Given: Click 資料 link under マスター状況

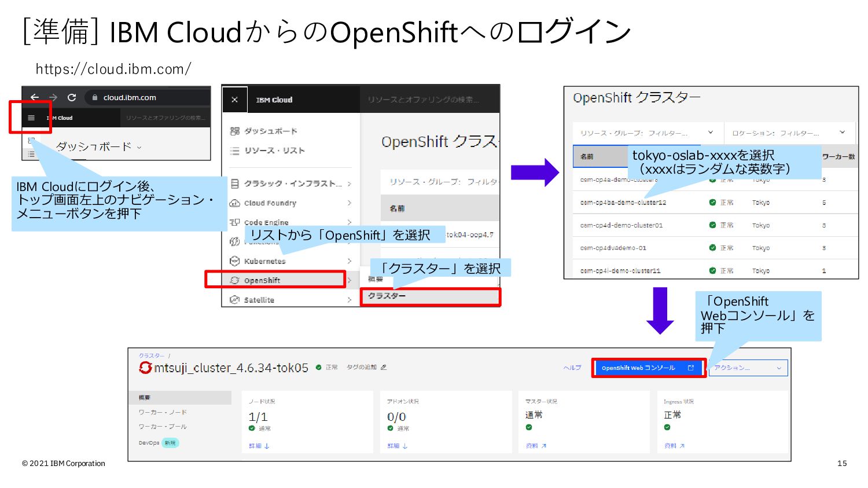Looking at the screenshot, I should (536, 446).
